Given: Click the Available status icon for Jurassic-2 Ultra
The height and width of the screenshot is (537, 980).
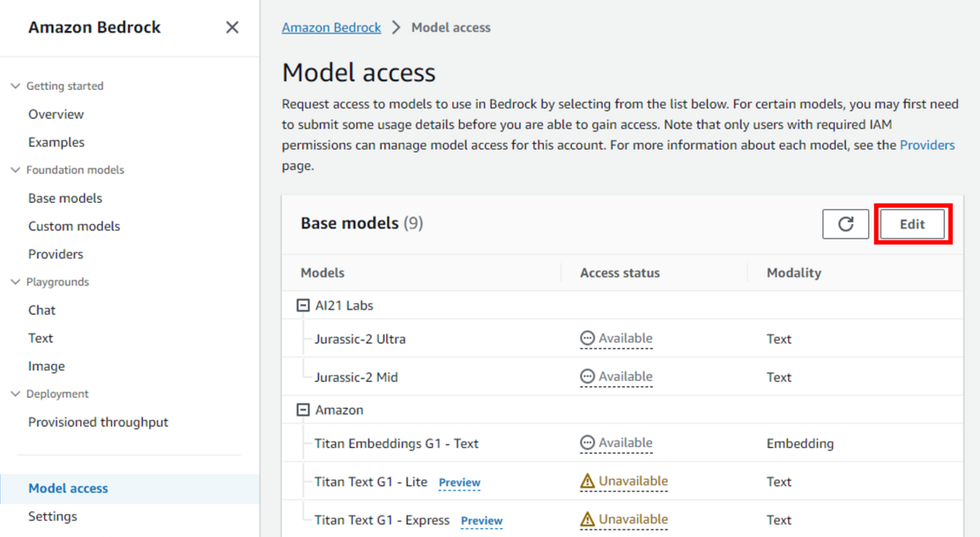Looking at the screenshot, I should coord(586,338).
